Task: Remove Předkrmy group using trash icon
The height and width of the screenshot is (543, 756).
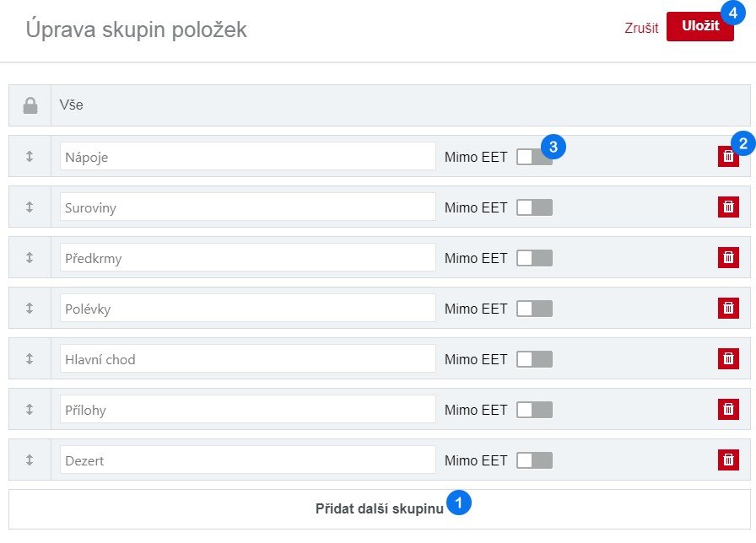Action: pyautogui.click(x=727, y=258)
